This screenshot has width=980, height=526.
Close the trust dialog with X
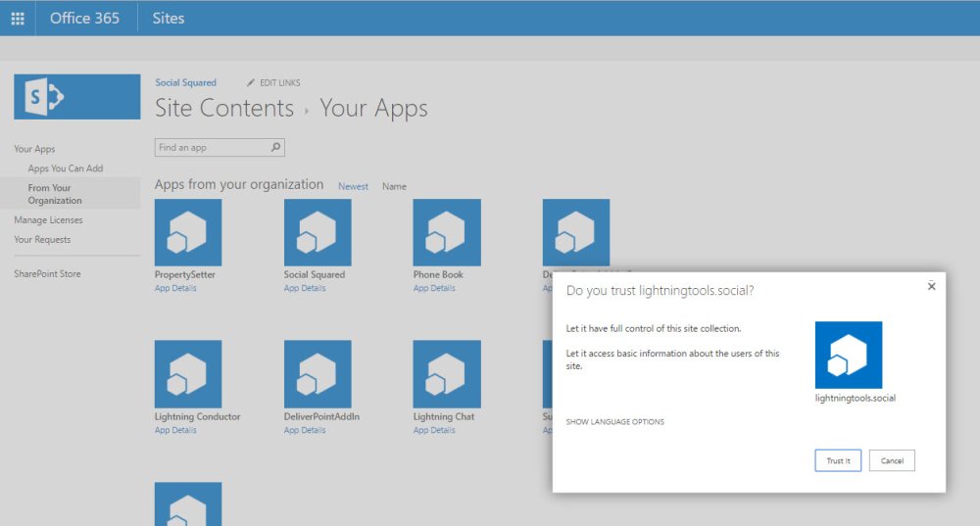931,286
